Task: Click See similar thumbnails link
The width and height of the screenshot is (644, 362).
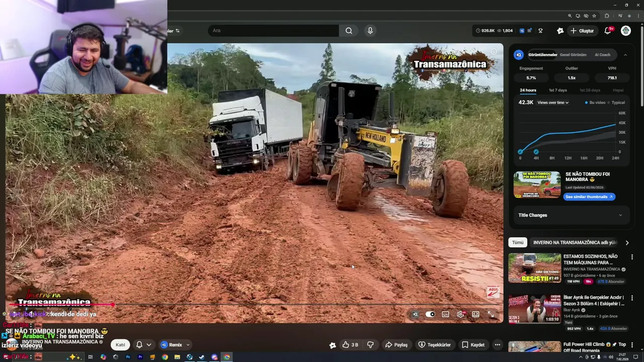Action: click(x=589, y=197)
